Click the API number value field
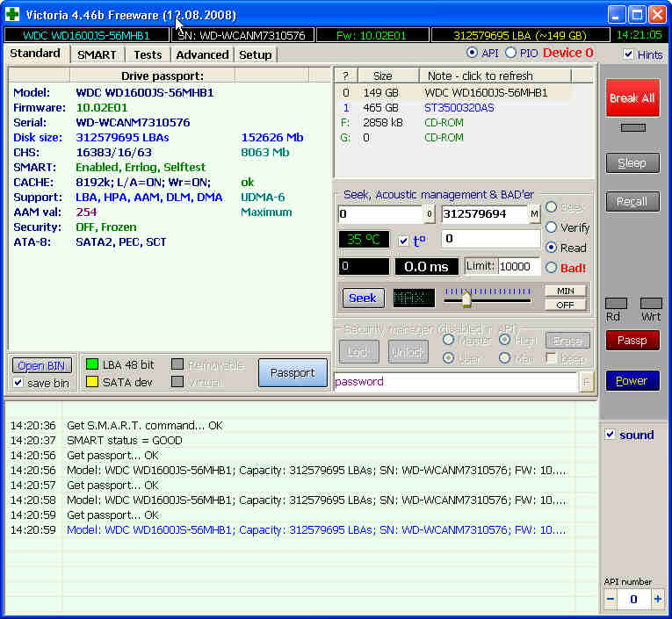 pos(634,599)
